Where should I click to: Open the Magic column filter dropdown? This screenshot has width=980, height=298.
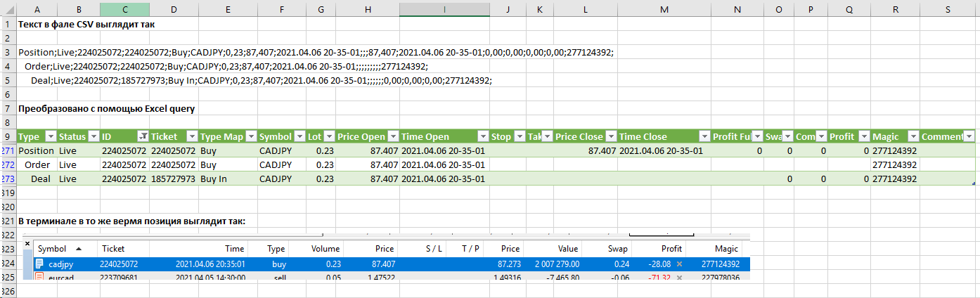[x=913, y=136]
